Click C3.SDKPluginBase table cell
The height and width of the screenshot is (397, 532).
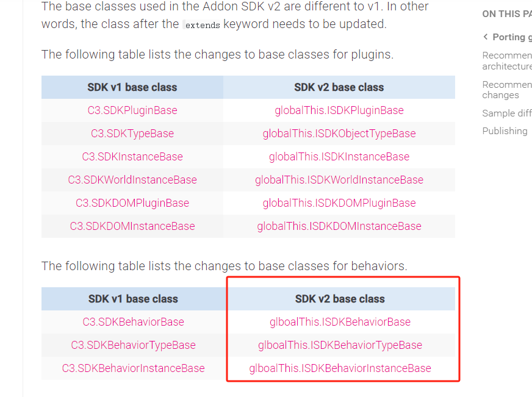[132, 110]
